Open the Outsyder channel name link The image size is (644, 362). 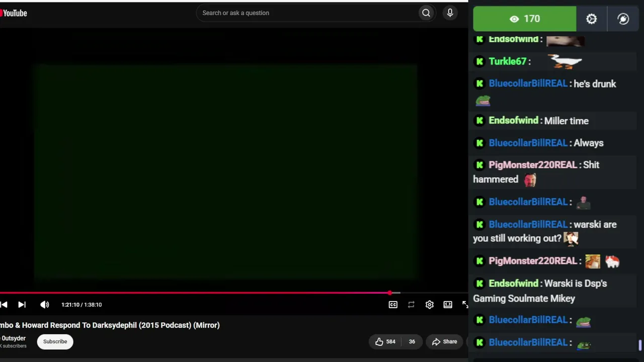13,338
